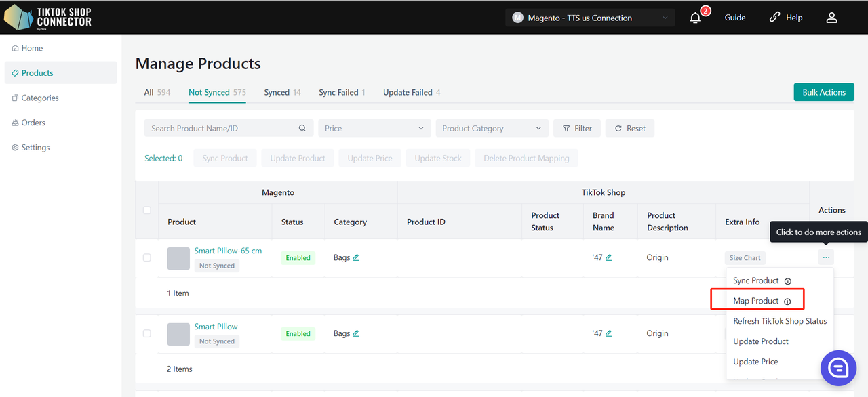The width and height of the screenshot is (868, 397).
Task: Open the Price dropdown filter
Action: [x=374, y=128]
